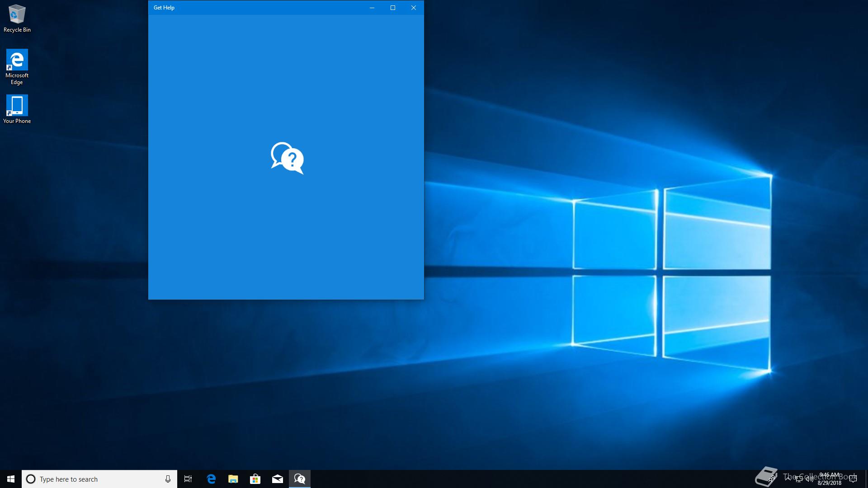Open the clock and calendar flyout
The image size is (868, 488).
click(830, 479)
